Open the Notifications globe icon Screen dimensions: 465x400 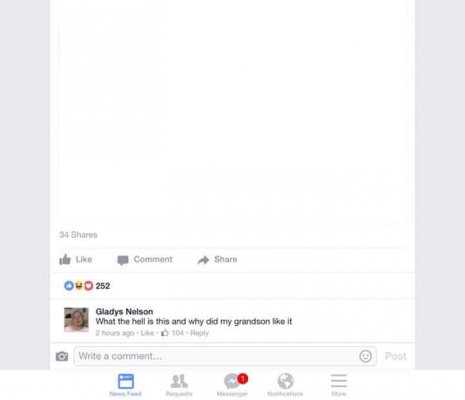(x=285, y=385)
